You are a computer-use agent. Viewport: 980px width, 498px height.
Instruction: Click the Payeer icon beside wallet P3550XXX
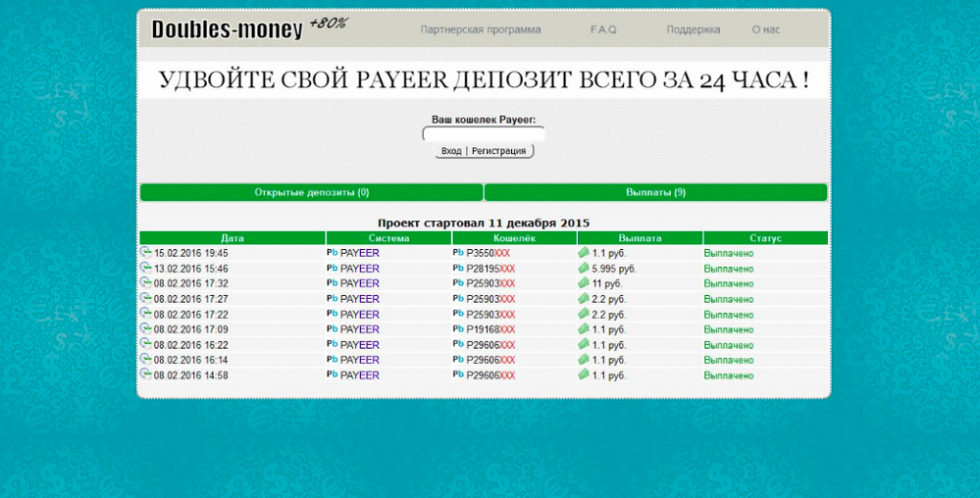pyautogui.click(x=458, y=253)
